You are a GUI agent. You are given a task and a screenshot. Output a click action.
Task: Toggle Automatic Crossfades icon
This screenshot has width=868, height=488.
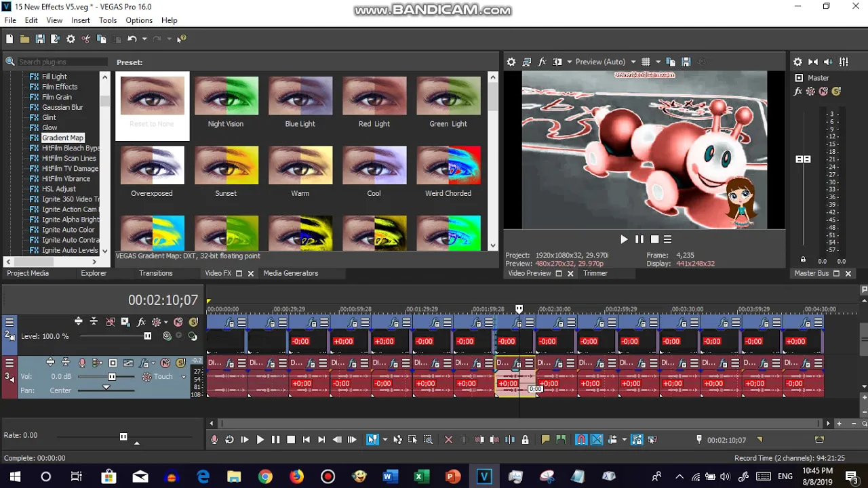coord(597,440)
